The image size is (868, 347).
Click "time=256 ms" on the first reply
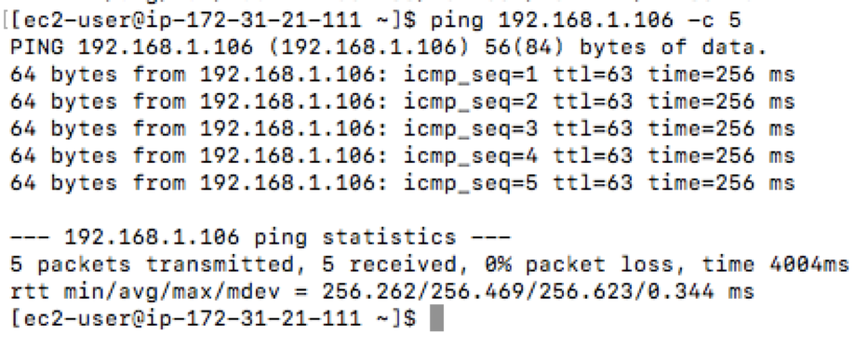pyautogui.click(x=721, y=74)
